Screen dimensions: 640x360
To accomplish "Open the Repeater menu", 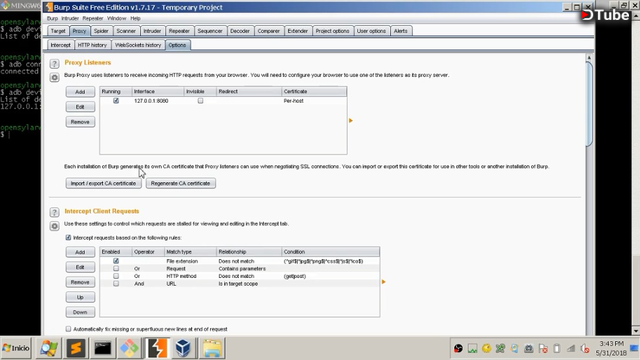I will pyautogui.click(x=93, y=18).
